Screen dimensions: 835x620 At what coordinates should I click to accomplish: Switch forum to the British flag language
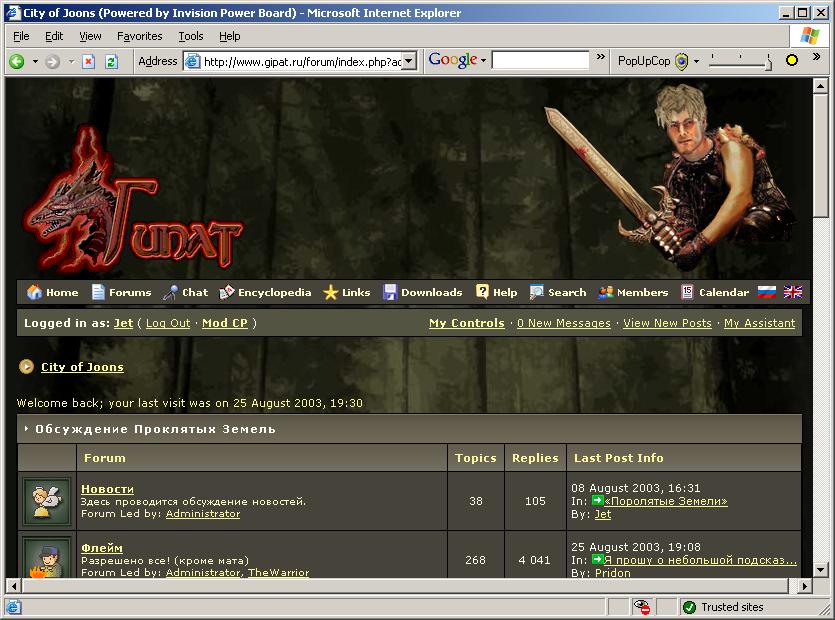792,292
